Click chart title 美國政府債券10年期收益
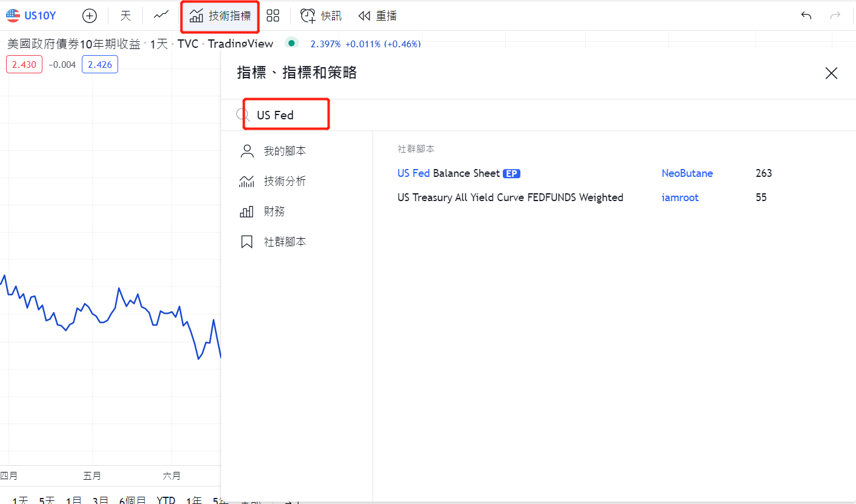856x504 pixels. click(x=74, y=44)
